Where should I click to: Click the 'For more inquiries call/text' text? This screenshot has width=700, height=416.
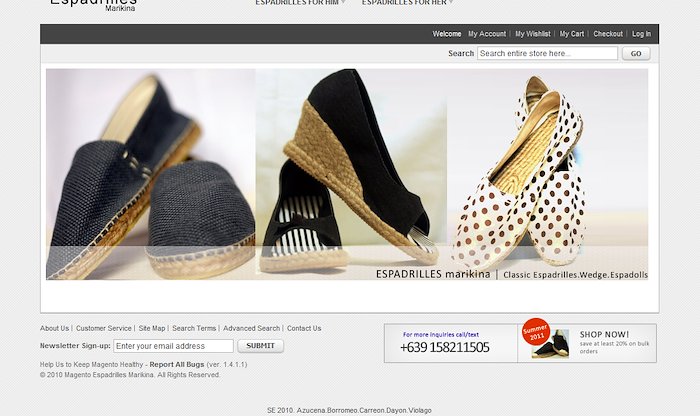click(441, 334)
